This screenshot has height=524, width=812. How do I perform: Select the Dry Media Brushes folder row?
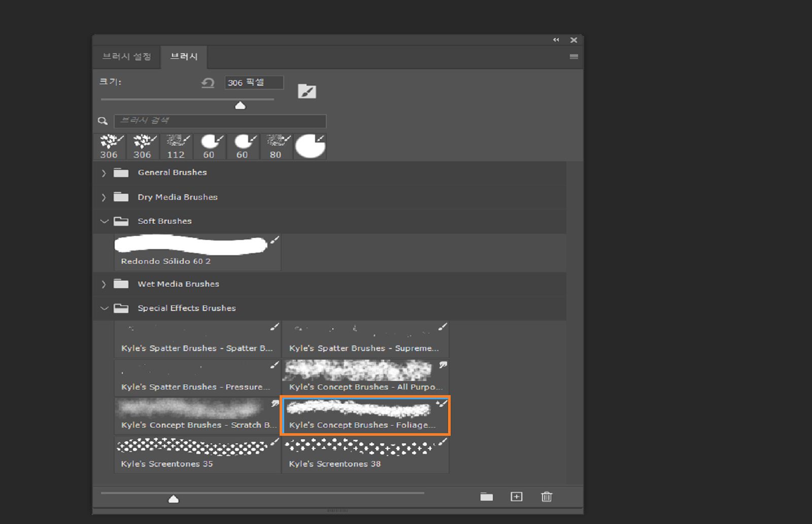330,197
